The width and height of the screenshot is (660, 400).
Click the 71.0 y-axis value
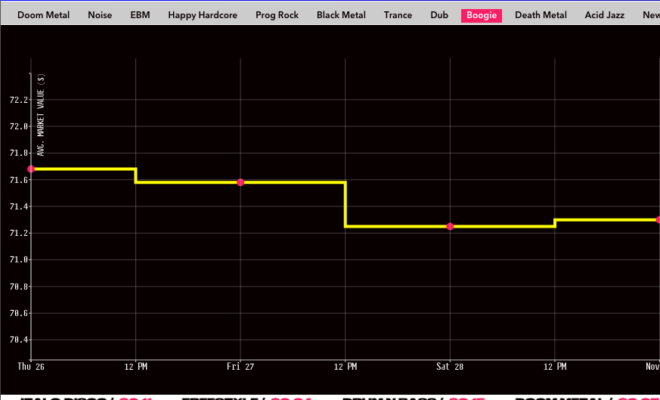[19, 260]
